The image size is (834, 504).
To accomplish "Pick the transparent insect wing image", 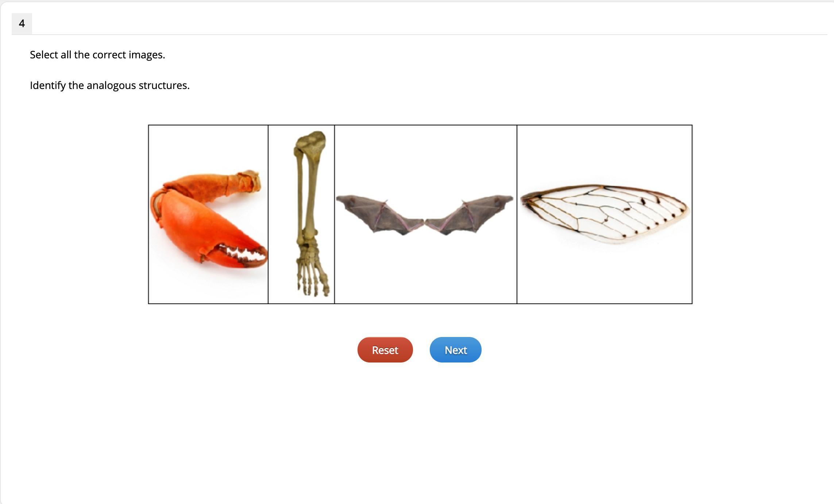I will 605,214.
